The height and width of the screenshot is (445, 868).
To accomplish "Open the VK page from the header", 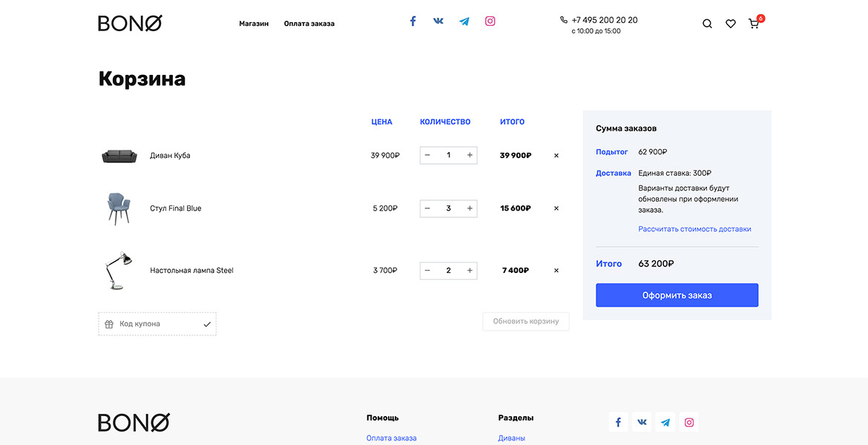I will (x=438, y=21).
